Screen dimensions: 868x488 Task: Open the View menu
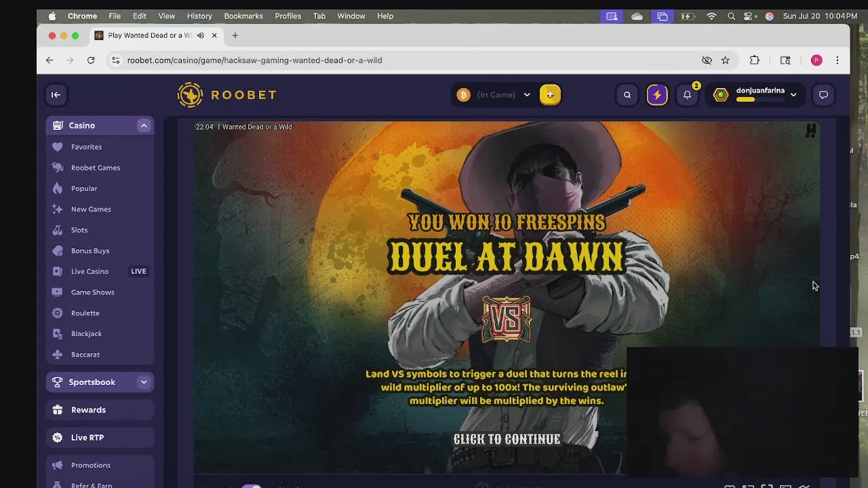pos(166,16)
